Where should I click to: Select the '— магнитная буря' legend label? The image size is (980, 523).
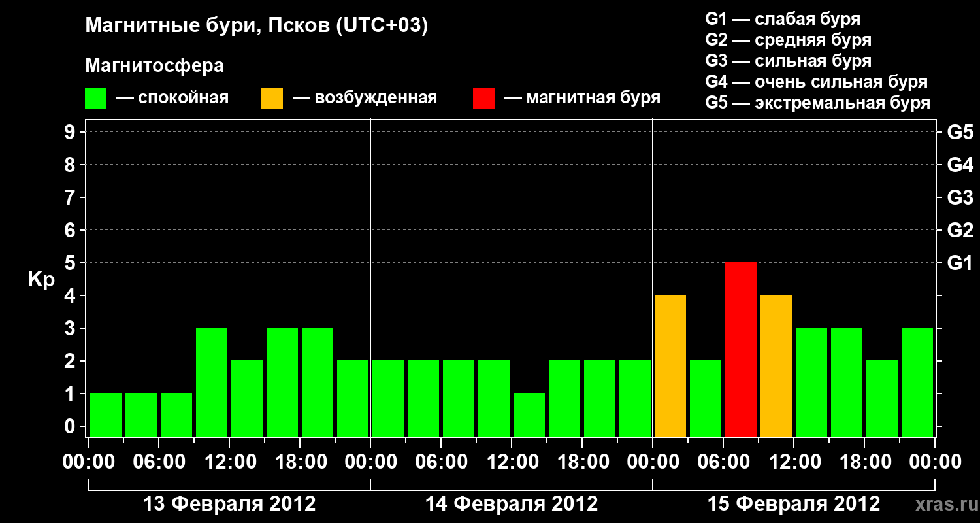point(583,99)
